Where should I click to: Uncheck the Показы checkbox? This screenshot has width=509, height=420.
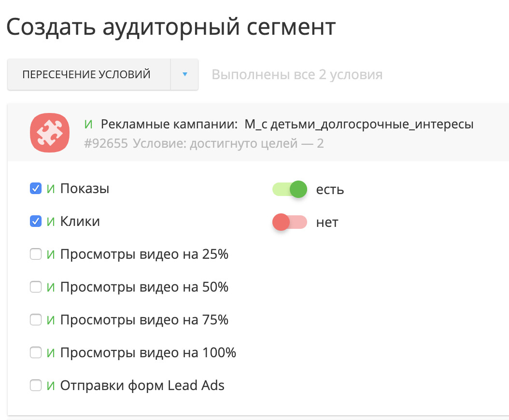pos(36,189)
